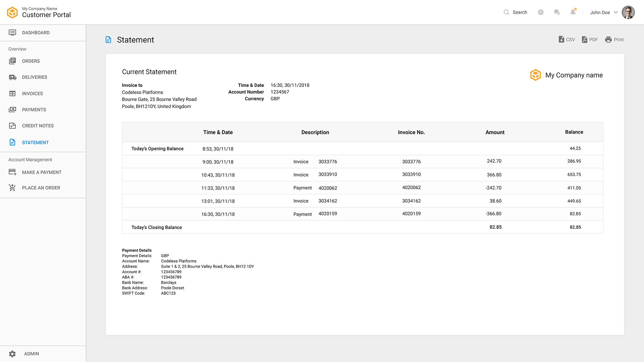The image size is (644, 362).
Task: Open Invoices from the sidebar icon
Action: [13, 93]
